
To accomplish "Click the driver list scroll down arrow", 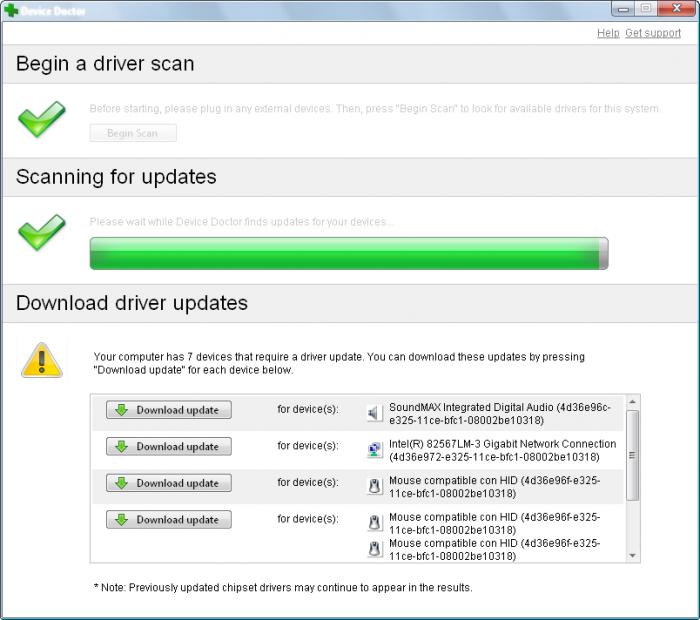I will 633,556.
